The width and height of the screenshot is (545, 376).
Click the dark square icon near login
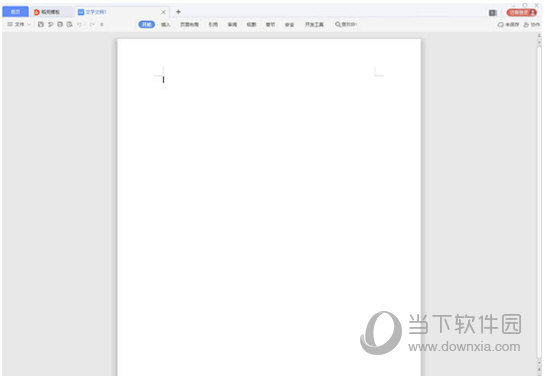[x=493, y=13]
